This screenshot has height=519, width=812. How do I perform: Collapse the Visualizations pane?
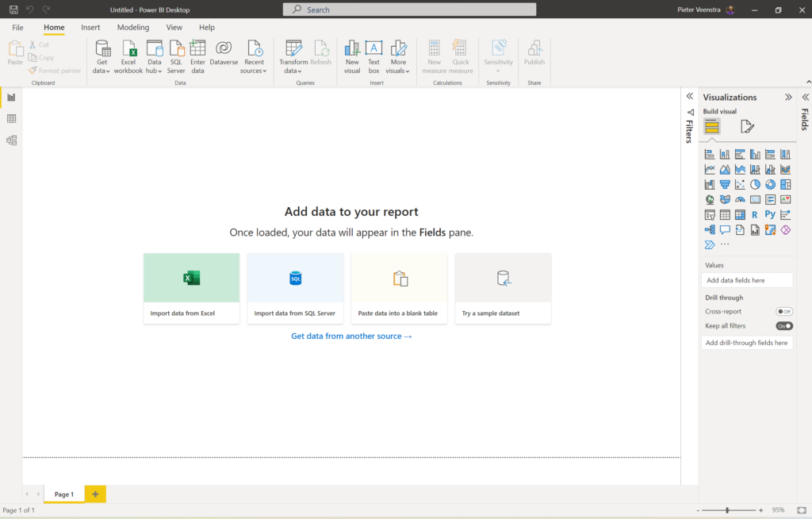pos(788,97)
